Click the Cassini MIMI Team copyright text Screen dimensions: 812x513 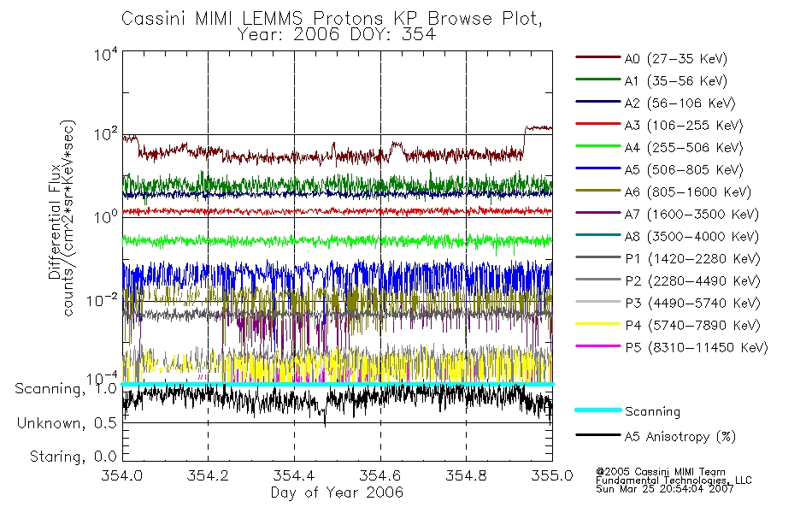(x=661, y=472)
